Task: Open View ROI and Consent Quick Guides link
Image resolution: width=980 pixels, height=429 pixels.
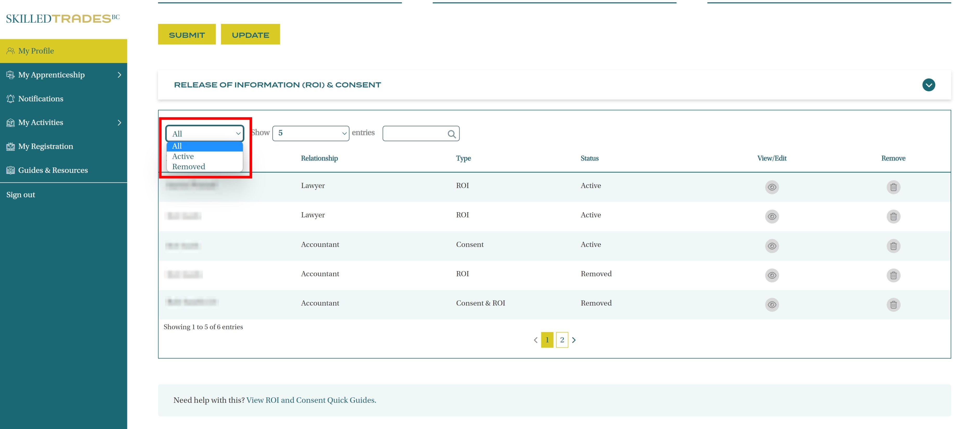Action: click(311, 400)
